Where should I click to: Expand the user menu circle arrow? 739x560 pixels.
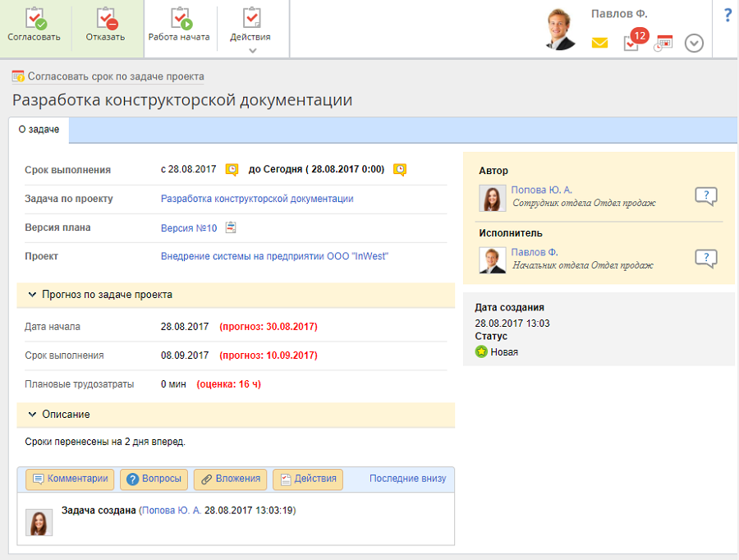694,44
